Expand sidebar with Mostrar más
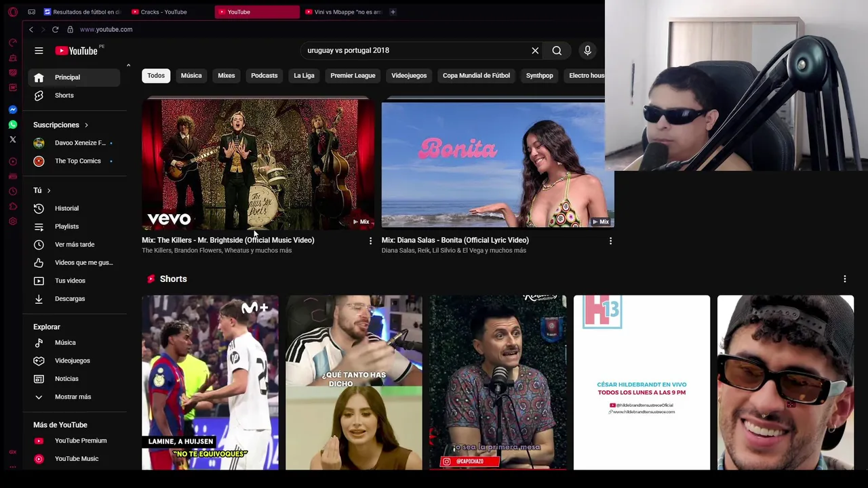This screenshot has height=488, width=868. [x=75, y=397]
